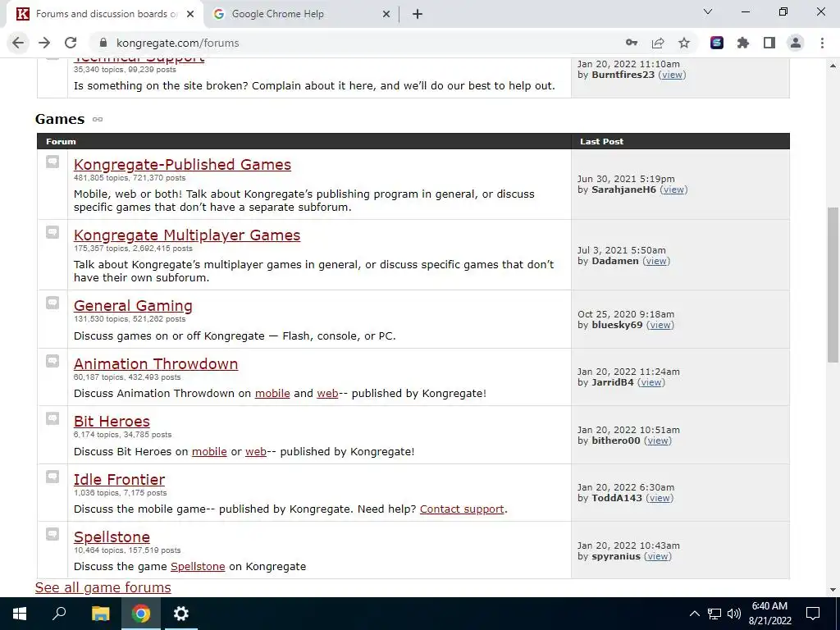View last post by Dadamen

point(656,261)
